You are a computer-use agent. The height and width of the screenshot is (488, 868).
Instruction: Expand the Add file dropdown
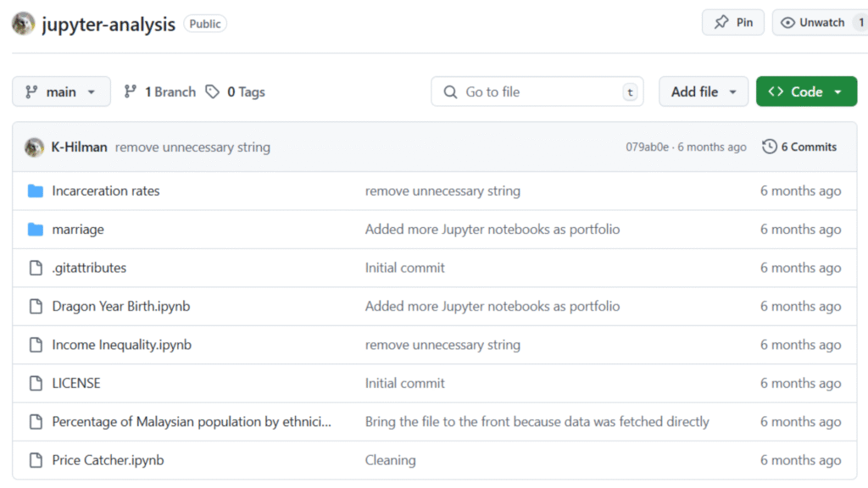tap(703, 91)
